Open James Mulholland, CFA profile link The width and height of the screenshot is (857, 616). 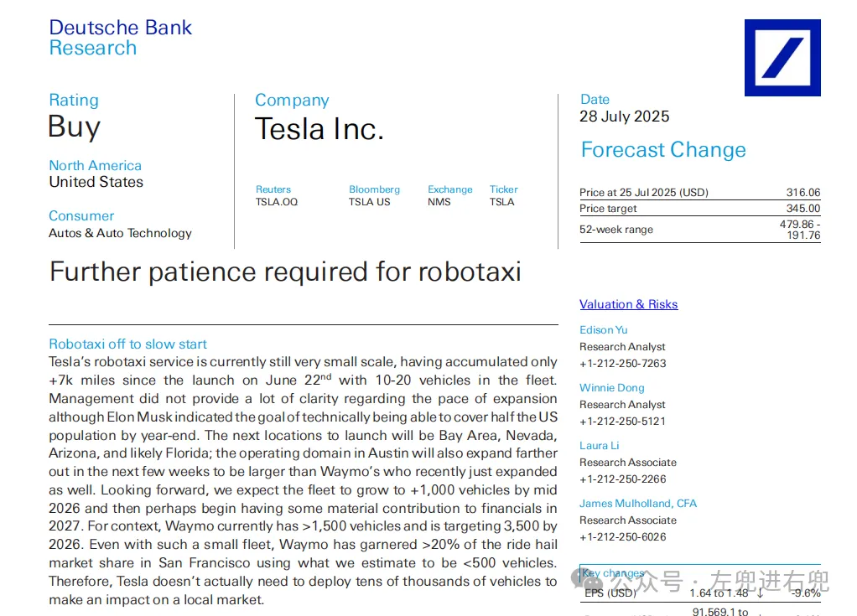637,503
